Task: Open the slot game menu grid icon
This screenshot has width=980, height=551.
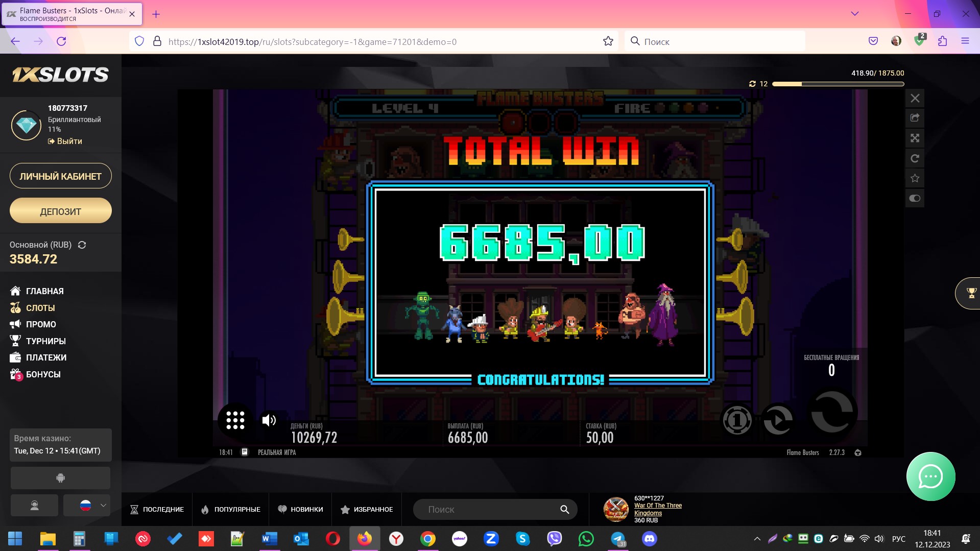Action: pyautogui.click(x=235, y=420)
